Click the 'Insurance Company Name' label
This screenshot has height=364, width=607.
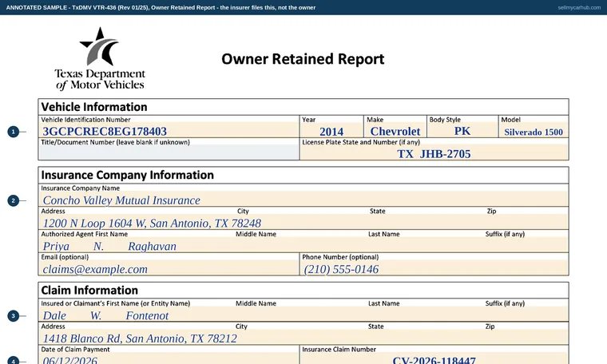(x=80, y=188)
